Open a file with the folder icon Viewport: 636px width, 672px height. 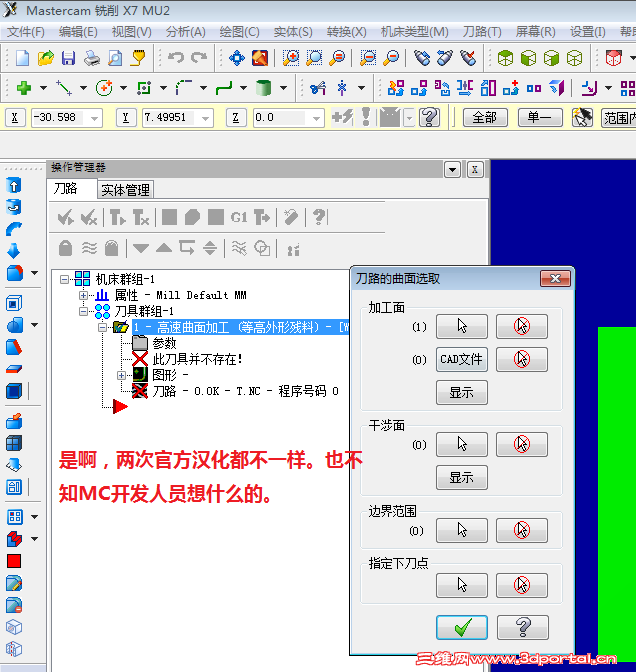pyautogui.click(x=45, y=58)
